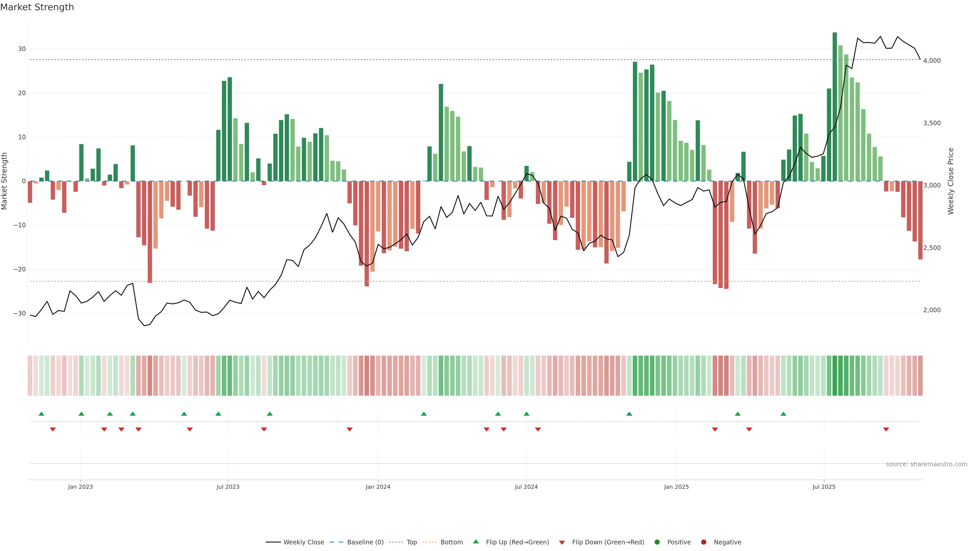Click the last red flip-down triangle marker
This screenshot has width=980, height=551.
coord(886,429)
